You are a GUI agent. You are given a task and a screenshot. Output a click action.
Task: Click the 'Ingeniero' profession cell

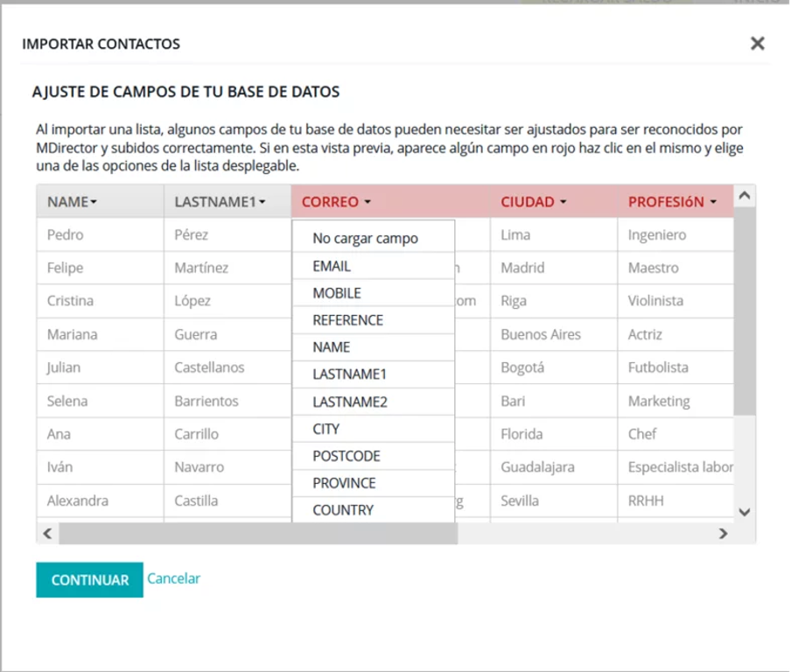(675, 234)
